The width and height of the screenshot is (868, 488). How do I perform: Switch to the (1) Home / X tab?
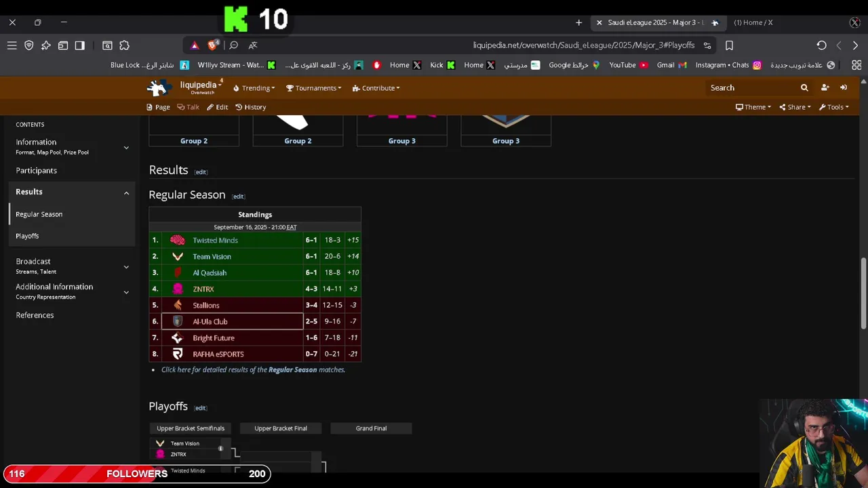[x=753, y=22]
